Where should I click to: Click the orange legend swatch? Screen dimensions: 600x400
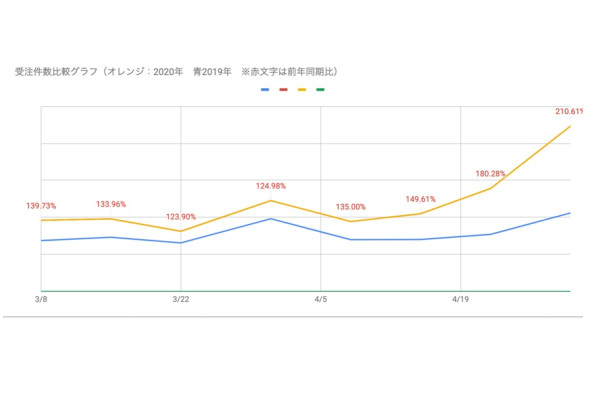coord(302,89)
